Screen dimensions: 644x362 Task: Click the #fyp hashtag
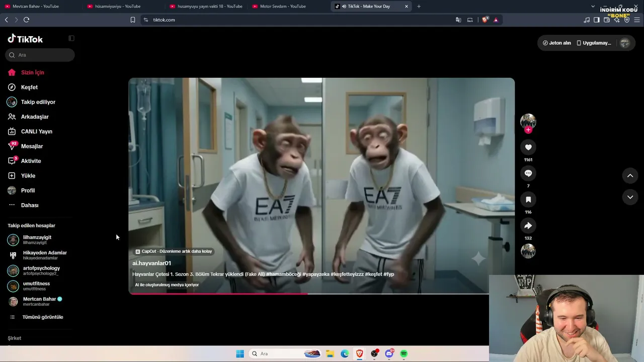click(x=388, y=274)
